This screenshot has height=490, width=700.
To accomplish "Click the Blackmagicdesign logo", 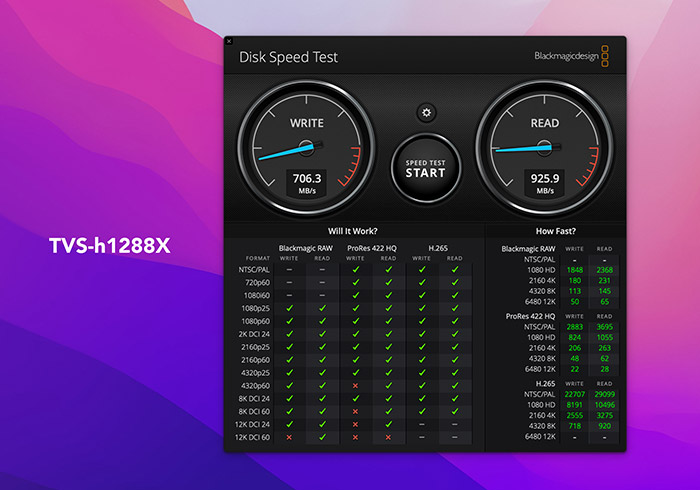I will [x=571, y=56].
